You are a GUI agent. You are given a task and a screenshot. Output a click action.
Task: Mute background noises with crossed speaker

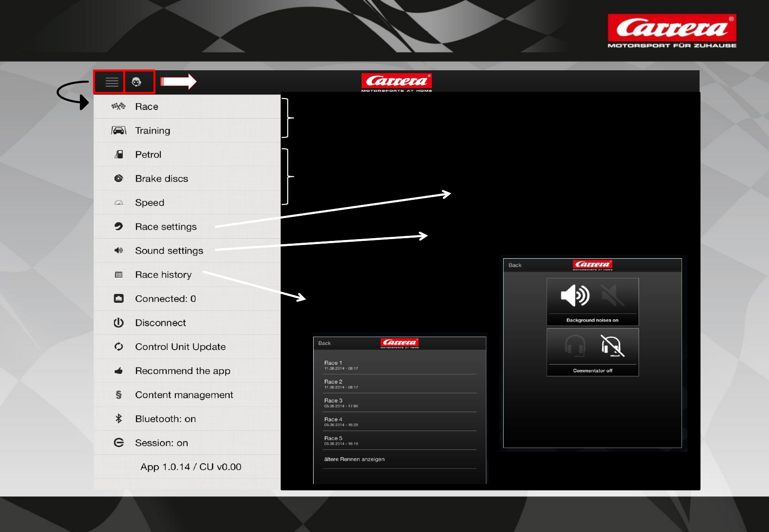612,296
